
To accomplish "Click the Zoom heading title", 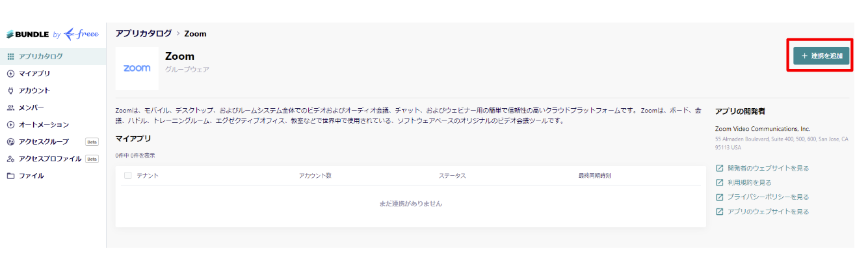I will 179,56.
